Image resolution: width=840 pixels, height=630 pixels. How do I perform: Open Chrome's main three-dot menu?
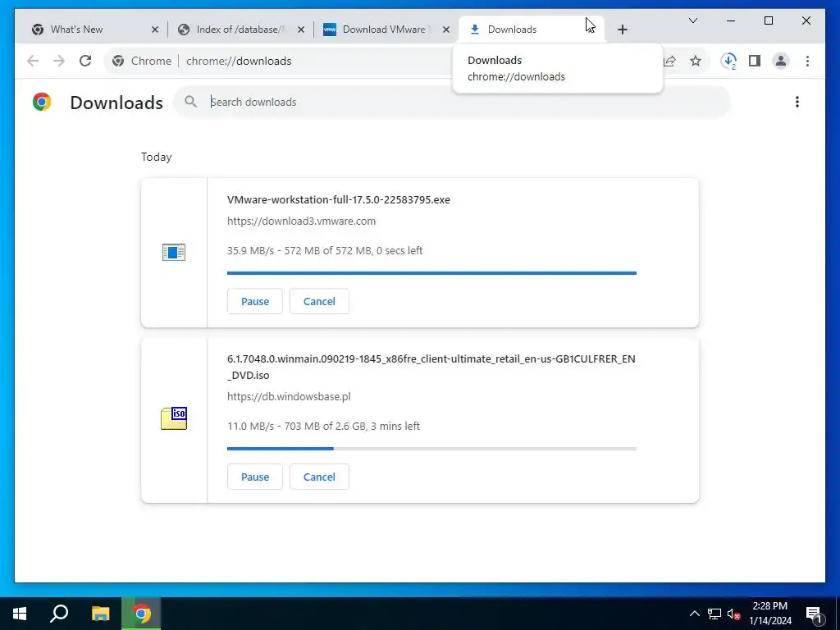[807, 61]
